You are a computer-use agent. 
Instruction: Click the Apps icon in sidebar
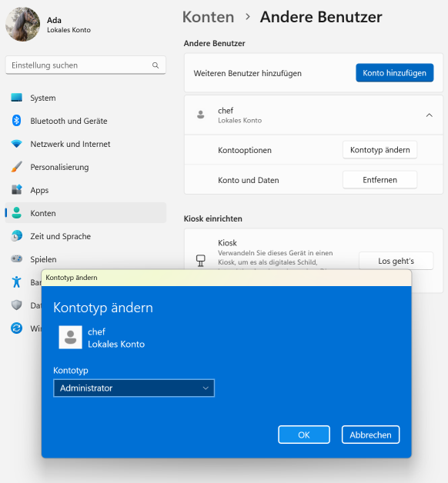(x=17, y=190)
